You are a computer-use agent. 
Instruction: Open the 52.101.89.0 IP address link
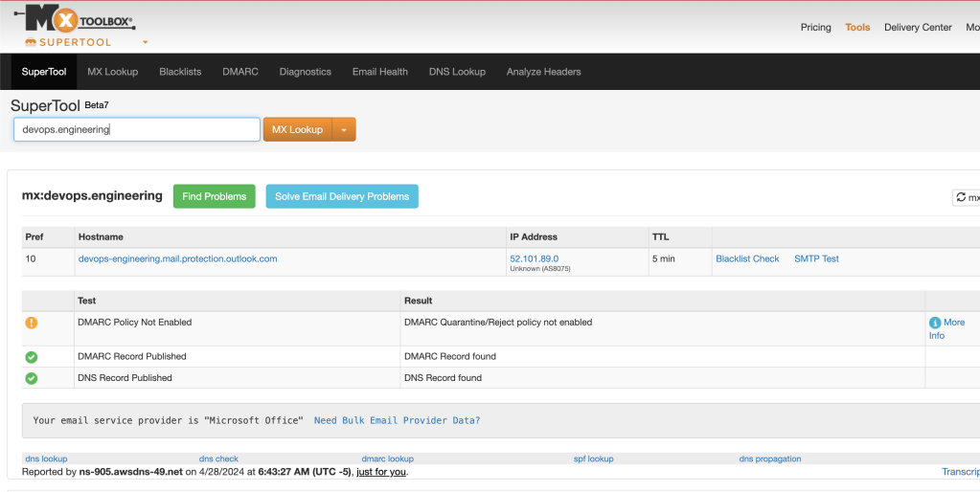(535, 258)
